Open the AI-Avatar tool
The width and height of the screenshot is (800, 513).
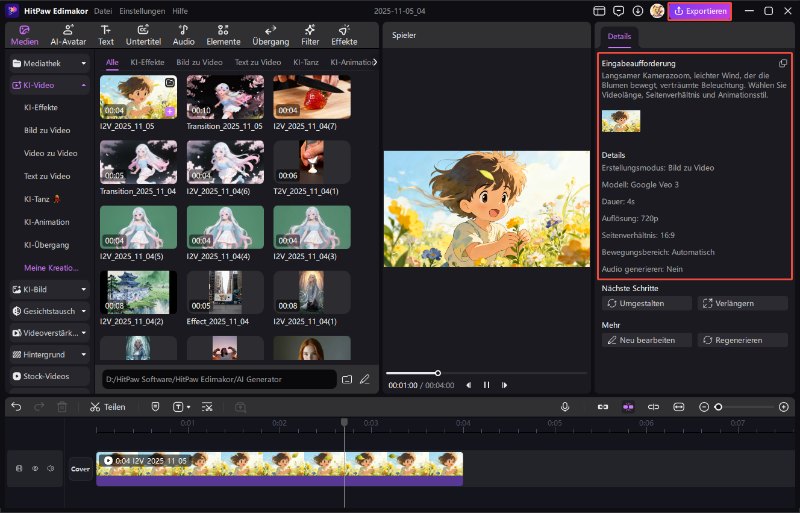68,35
